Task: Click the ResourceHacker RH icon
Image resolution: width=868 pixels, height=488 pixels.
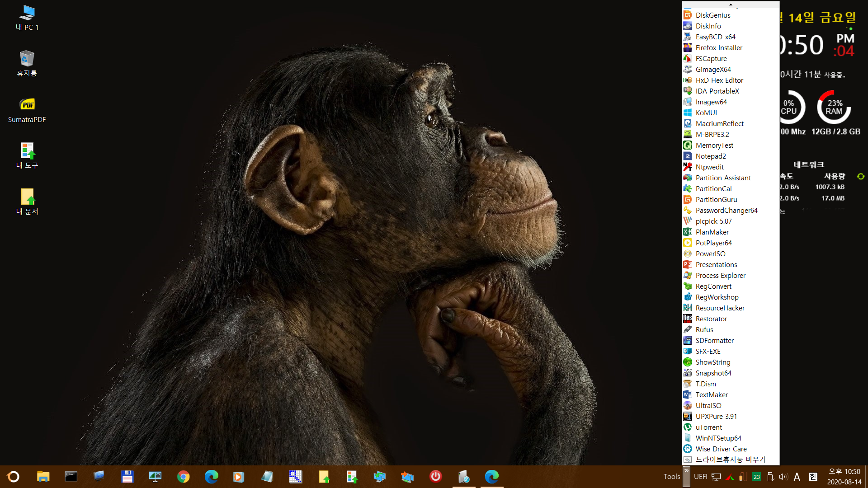Action: click(688, 308)
